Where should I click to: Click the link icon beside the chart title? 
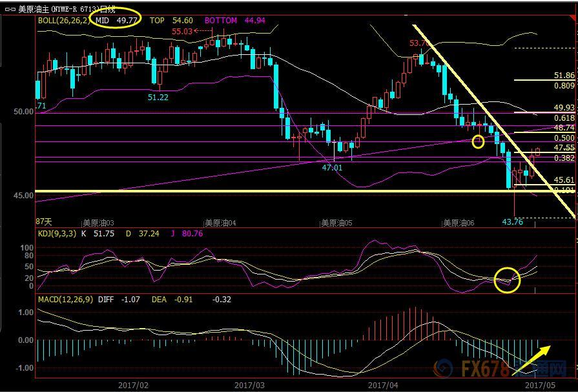pos(9,9)
